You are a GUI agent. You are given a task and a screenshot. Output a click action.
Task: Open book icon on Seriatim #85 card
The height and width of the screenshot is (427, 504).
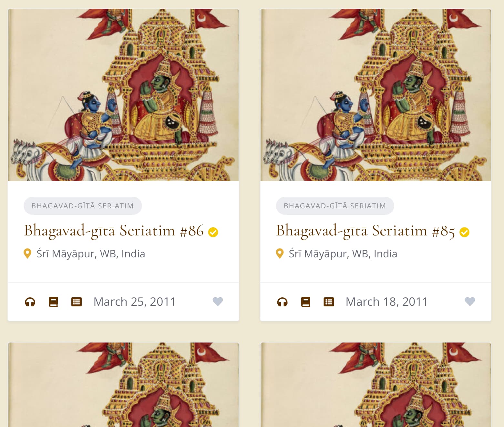[305, 302]
